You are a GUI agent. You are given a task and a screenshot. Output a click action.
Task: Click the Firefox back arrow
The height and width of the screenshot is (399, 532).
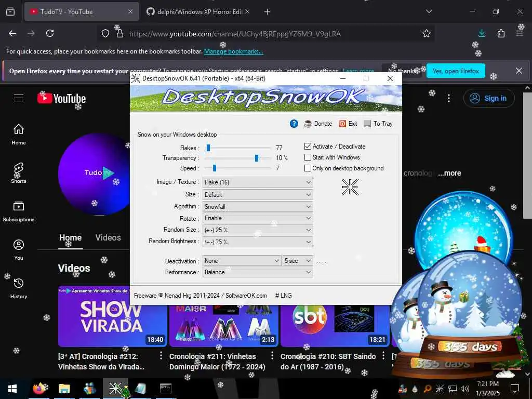12,33
